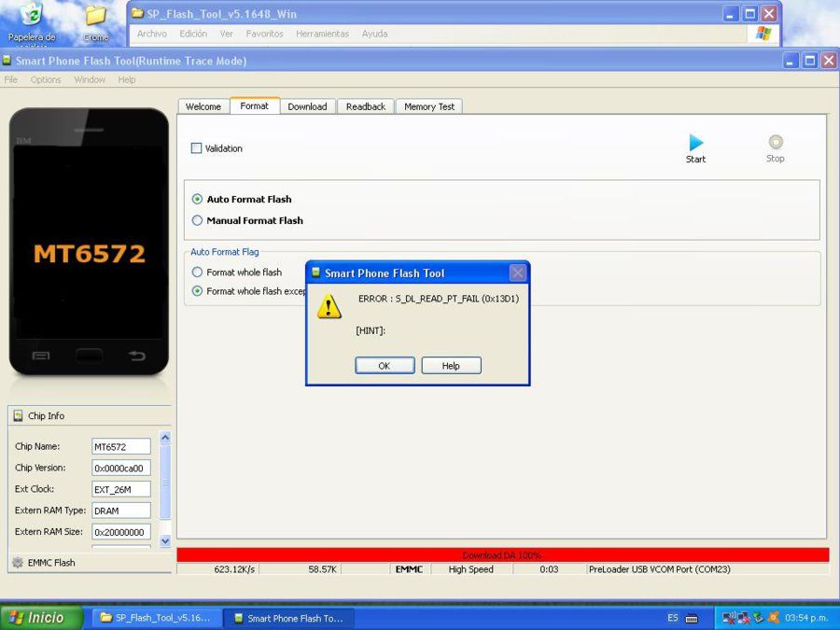Click the Stop circle icon
The image size is (840, 630).
[776, 142]
